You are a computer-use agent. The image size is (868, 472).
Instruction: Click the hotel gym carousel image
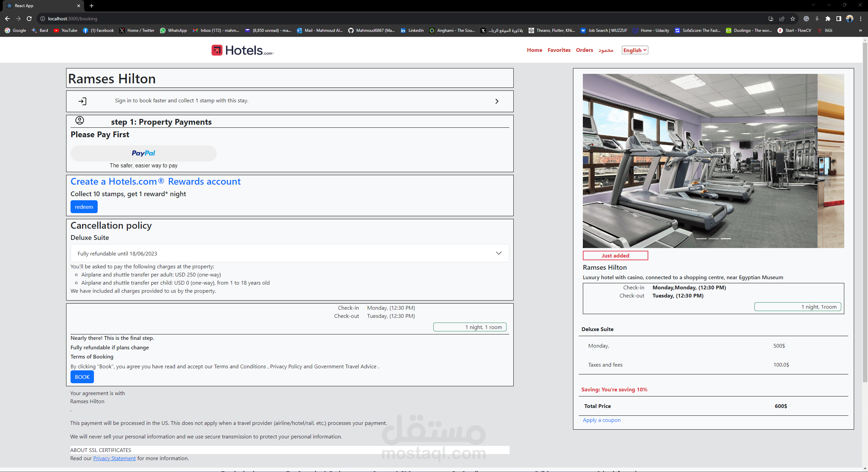click(700, 161)
